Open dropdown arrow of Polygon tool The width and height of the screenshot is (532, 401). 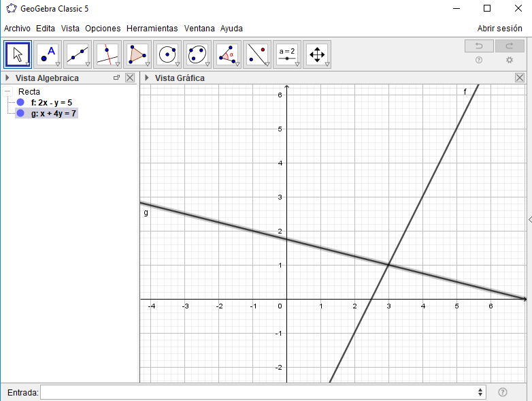[x=147, y=64]
